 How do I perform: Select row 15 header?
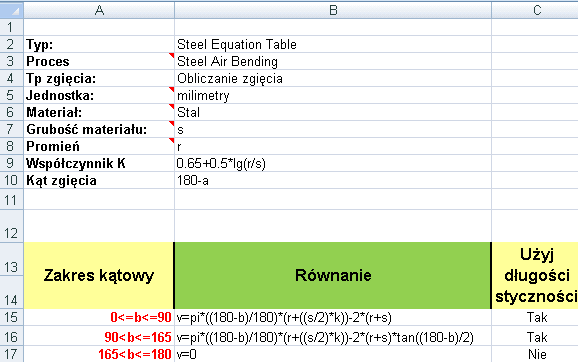(12, 317)
